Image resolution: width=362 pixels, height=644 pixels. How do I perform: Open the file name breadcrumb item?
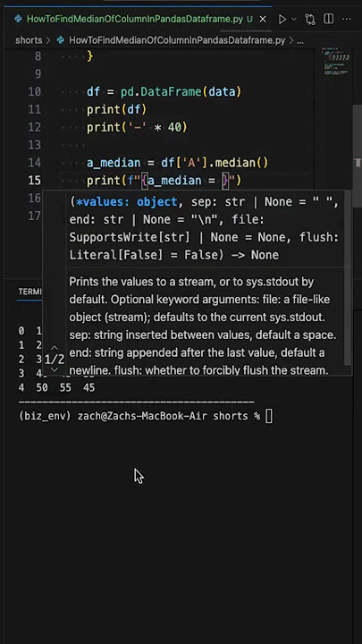pyautogui.click(x=177, y=40)
